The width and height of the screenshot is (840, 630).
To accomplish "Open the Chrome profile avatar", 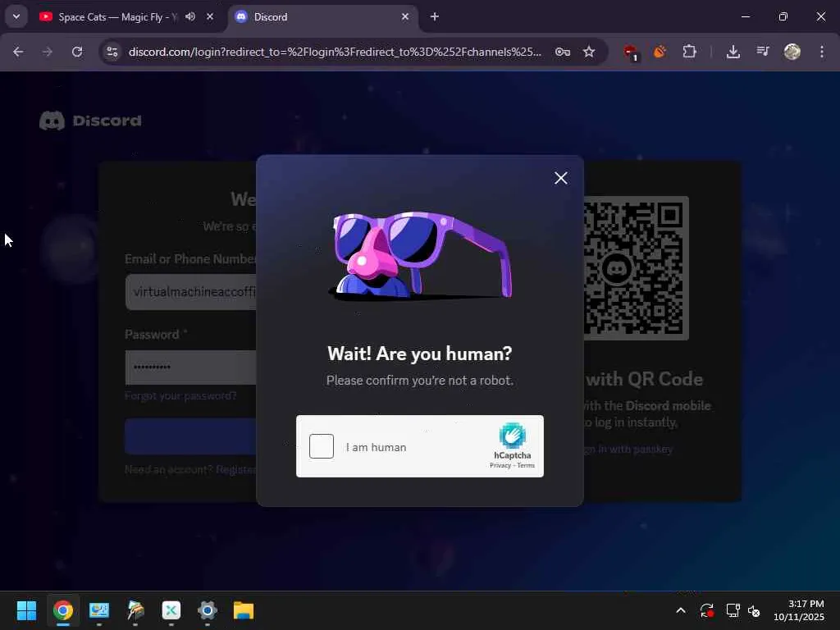I will [792, 52].
